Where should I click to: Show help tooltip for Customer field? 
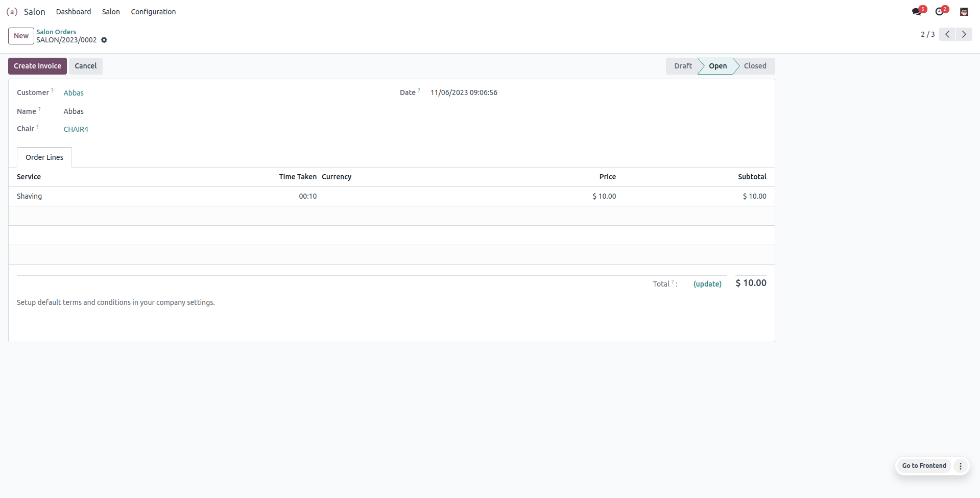(52, 90)
